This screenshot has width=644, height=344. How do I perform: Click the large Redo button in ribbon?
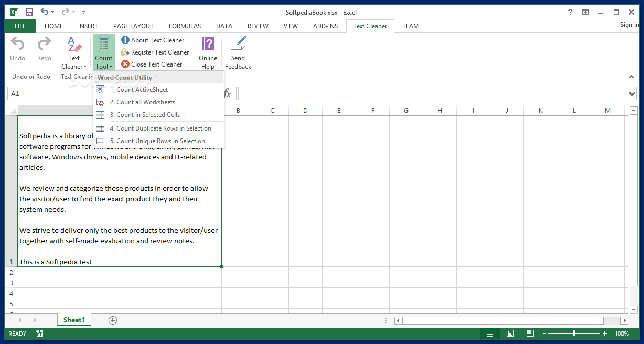(45, 50)
